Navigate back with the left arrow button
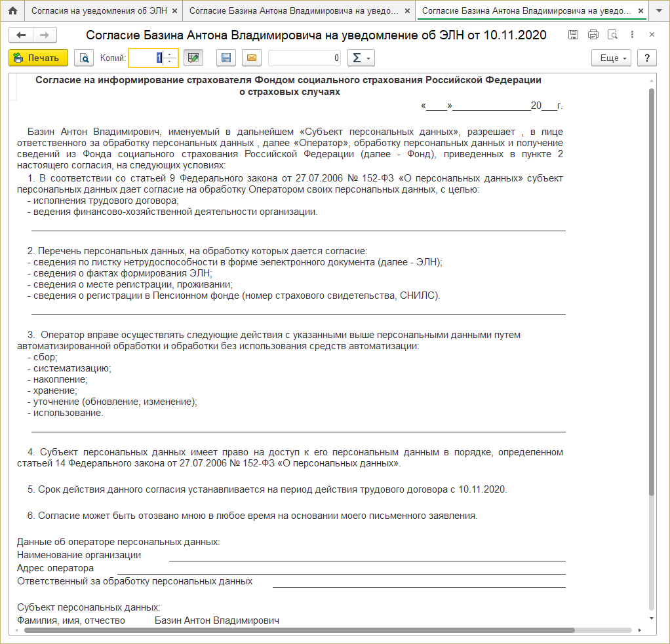 click(21, 35)
